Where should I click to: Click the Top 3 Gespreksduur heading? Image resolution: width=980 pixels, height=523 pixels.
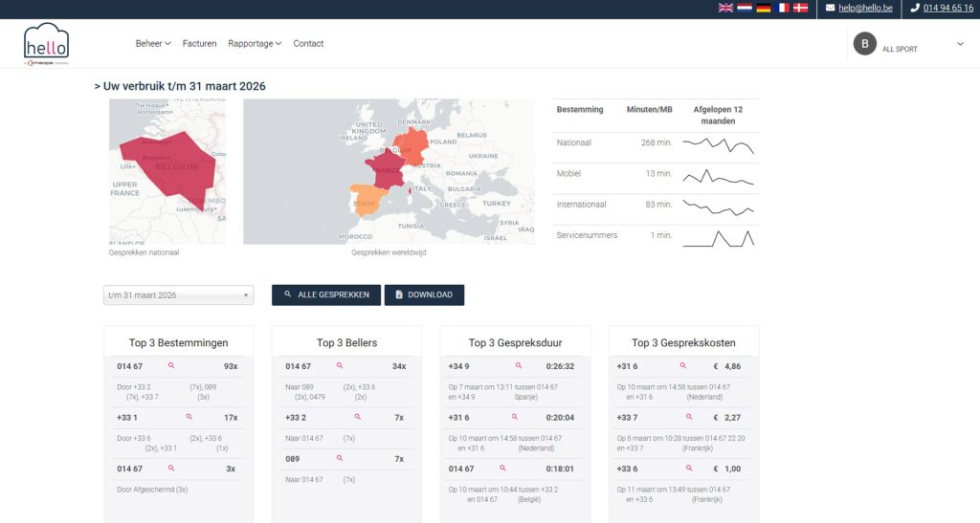pos(516,342)
